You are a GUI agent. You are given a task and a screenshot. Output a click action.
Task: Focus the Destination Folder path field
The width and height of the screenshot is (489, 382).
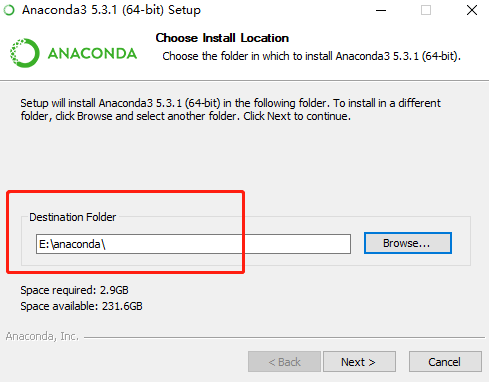click(193, 244)
